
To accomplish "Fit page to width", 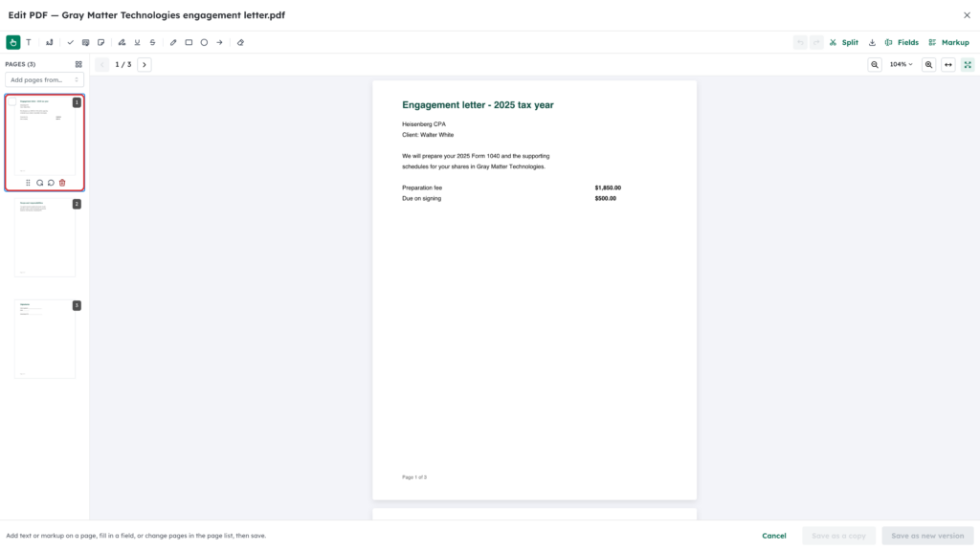I will 948,64.
